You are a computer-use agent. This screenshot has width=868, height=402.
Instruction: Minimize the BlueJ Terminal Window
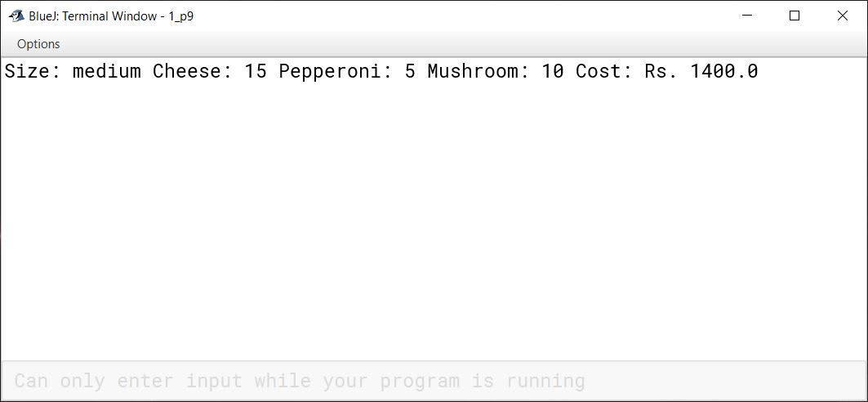click(x=747, y=16)
